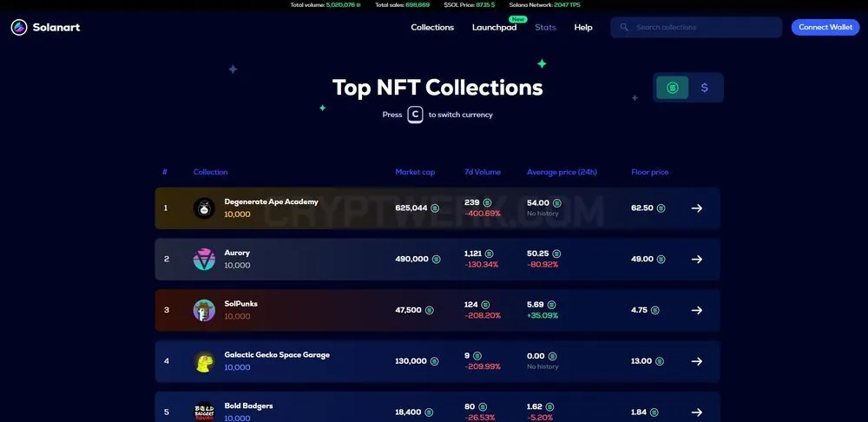This screenshot has width=868, height=422.
Task: Click arrow icon for Degenerate Ape Academy
Action: click(697, 208)
